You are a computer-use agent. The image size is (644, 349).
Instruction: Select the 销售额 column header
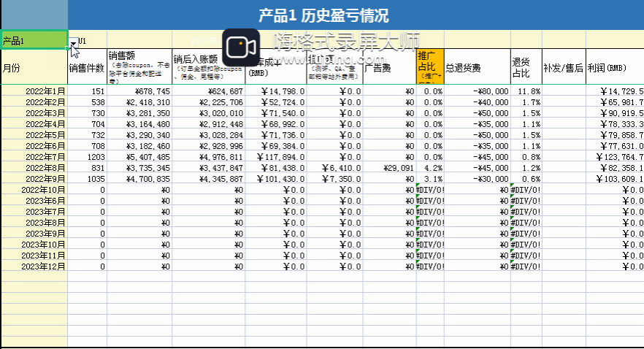click(139, 67)
